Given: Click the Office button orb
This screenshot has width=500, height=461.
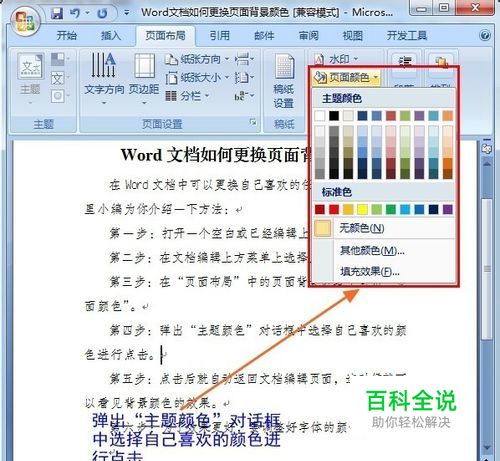Looking at the screenshot, I should tap(25, 22).
